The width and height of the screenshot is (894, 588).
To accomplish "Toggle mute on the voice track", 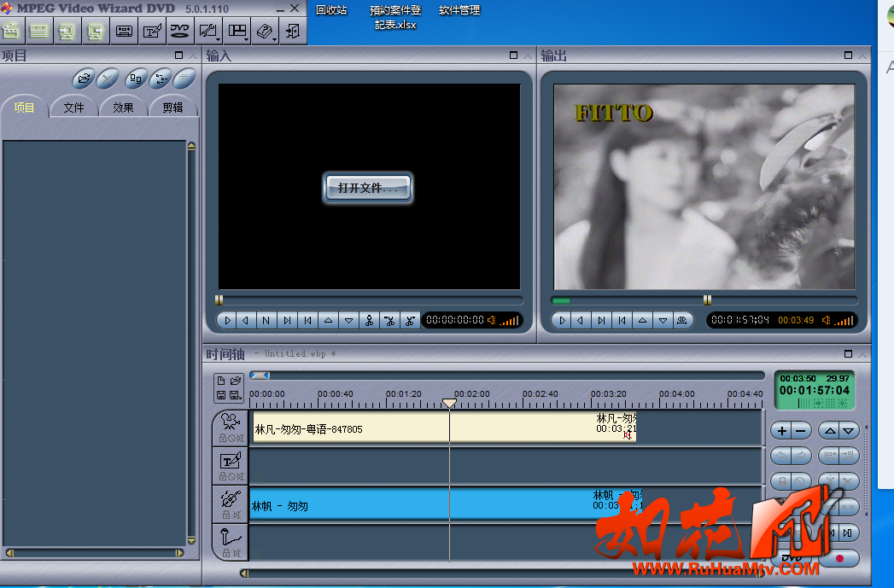I will [x=237, y=553].
